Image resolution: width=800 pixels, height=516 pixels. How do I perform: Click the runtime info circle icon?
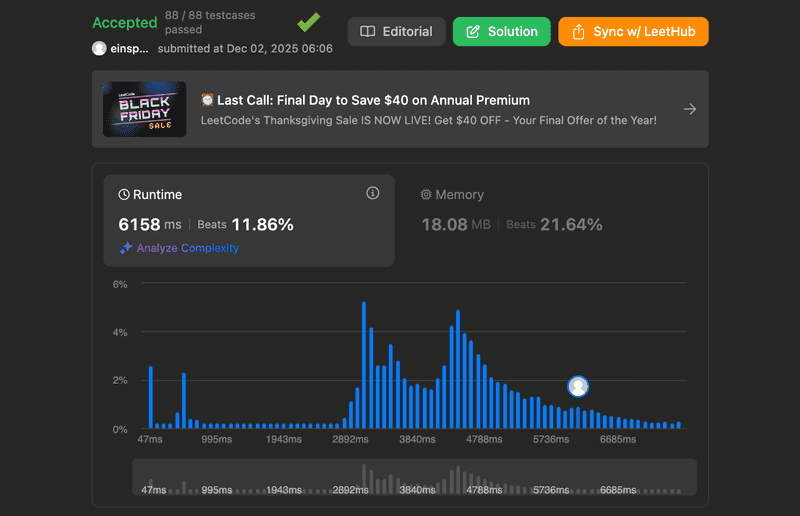pos(373,193)
